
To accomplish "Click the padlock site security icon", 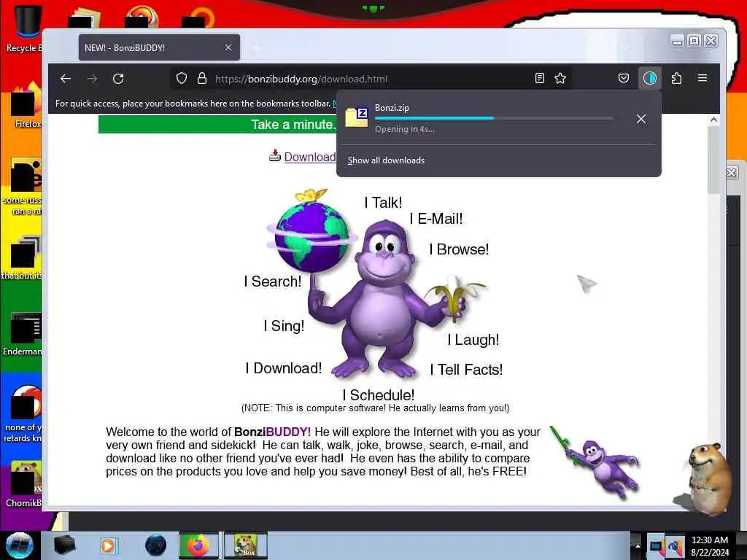I will point(202,79).
